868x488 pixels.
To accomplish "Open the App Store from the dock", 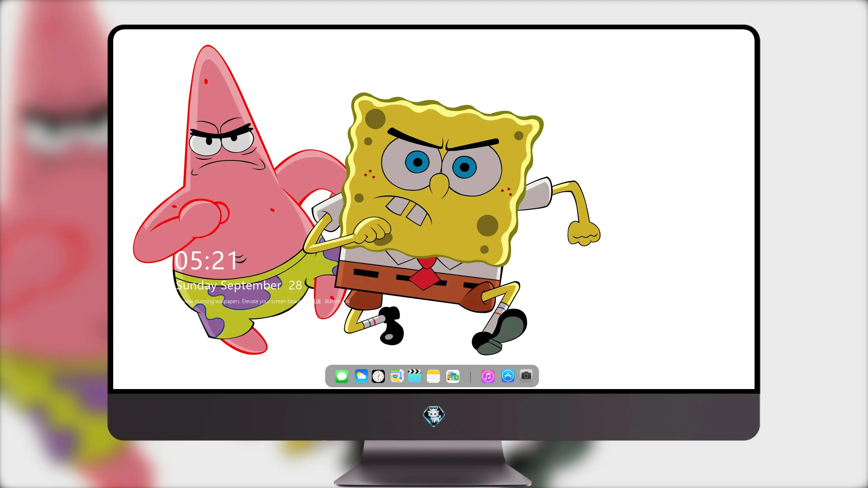I will (x=508, y=376).
